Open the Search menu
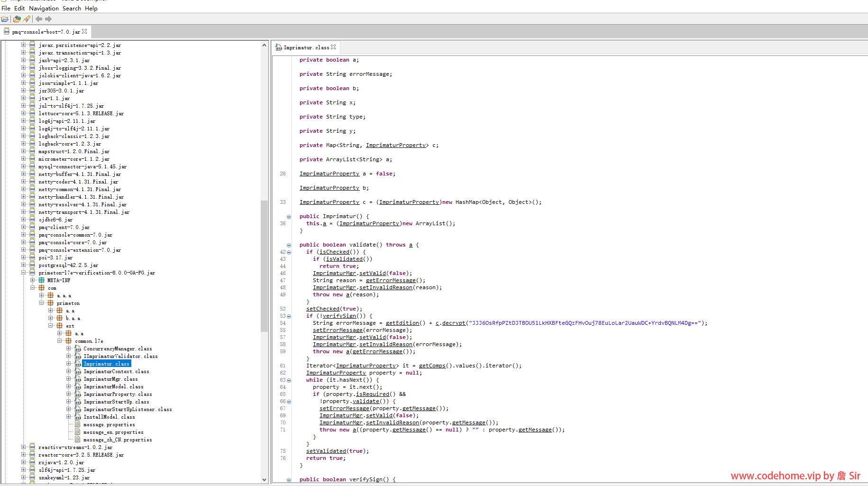 point(72,8)
